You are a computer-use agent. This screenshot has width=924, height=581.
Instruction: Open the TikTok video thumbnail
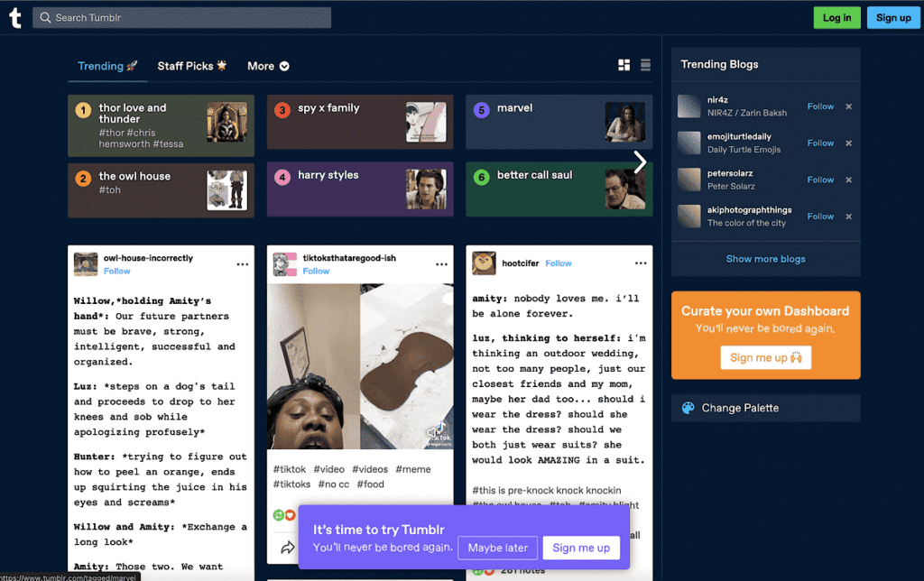360,366
